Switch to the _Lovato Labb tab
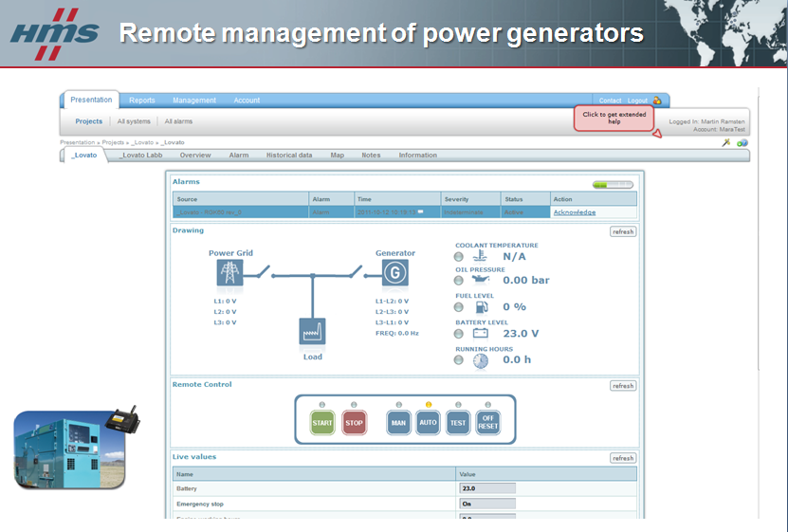The width and height of the screenshot is (788, 532). pos(140,156)
